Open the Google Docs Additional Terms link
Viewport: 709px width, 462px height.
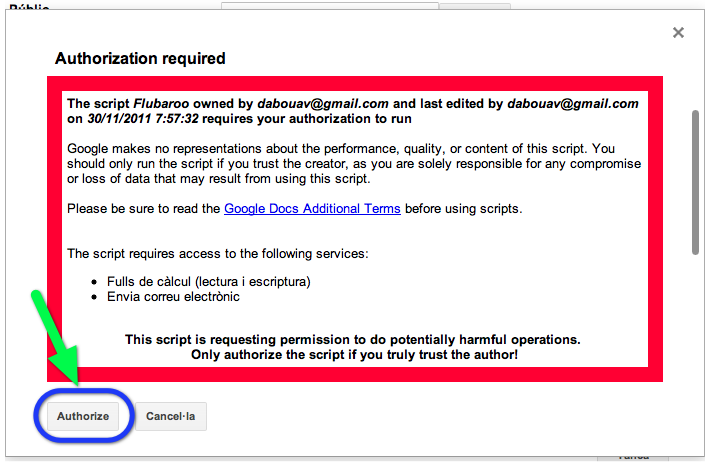coord(312,209)
